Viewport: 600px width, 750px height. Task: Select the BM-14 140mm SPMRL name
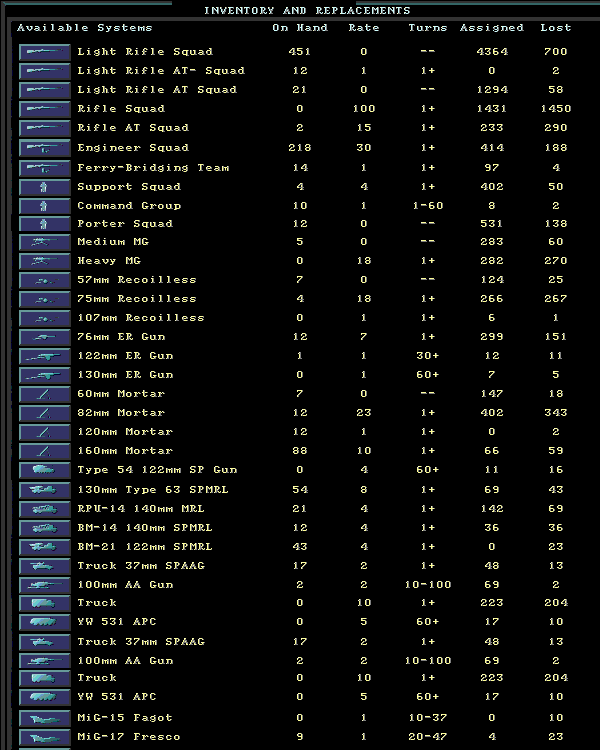145,528
